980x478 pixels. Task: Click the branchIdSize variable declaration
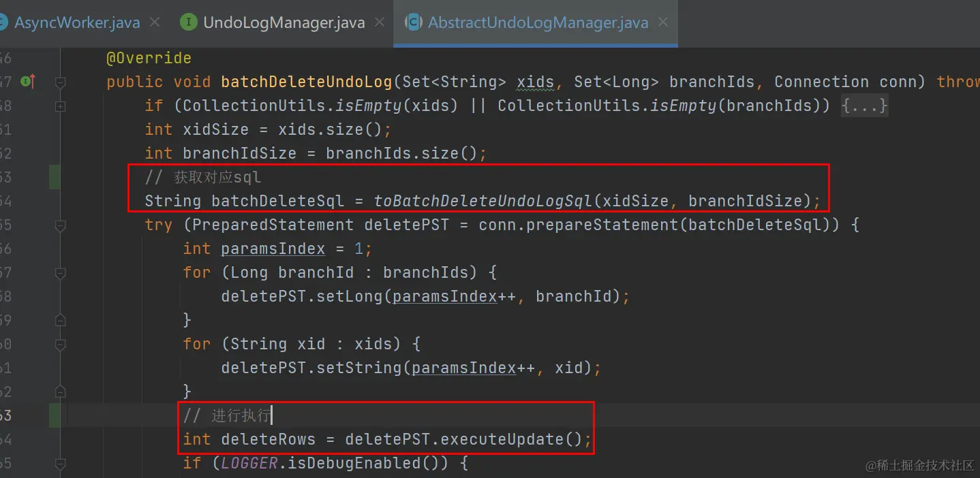click(240, 153)
